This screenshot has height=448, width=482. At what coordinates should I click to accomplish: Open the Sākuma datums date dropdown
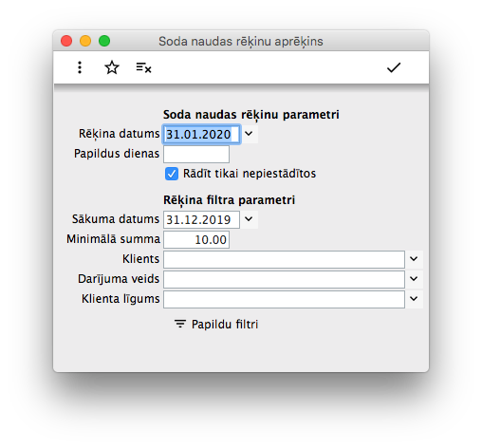coord(249,219)
